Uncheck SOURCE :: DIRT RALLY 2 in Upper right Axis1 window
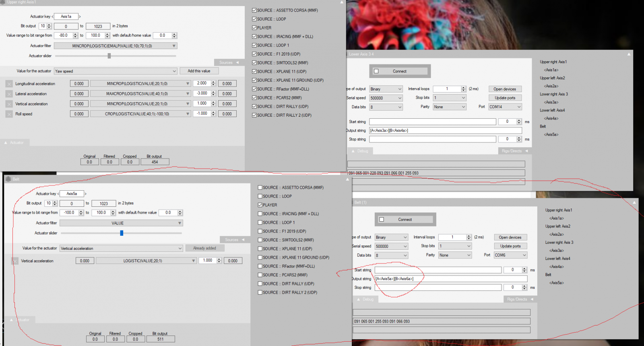The height and width of the screenshot is (346, 644). click(x=254, y=115)
